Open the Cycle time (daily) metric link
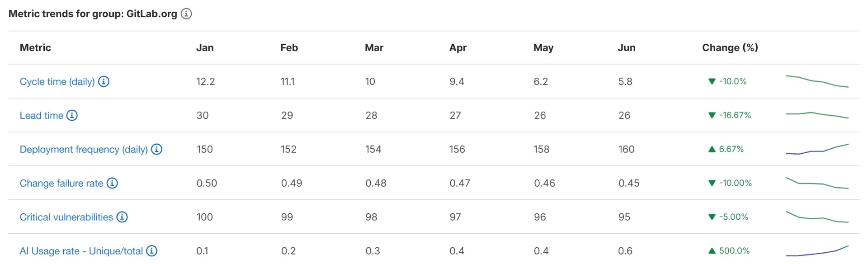868x264 pixels. pos(57,81)
